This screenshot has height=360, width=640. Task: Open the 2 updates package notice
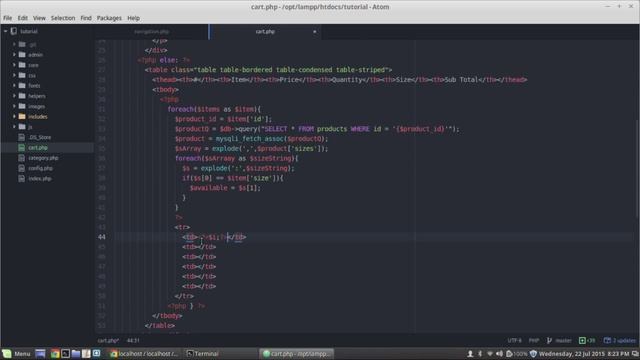coord(620,340)
